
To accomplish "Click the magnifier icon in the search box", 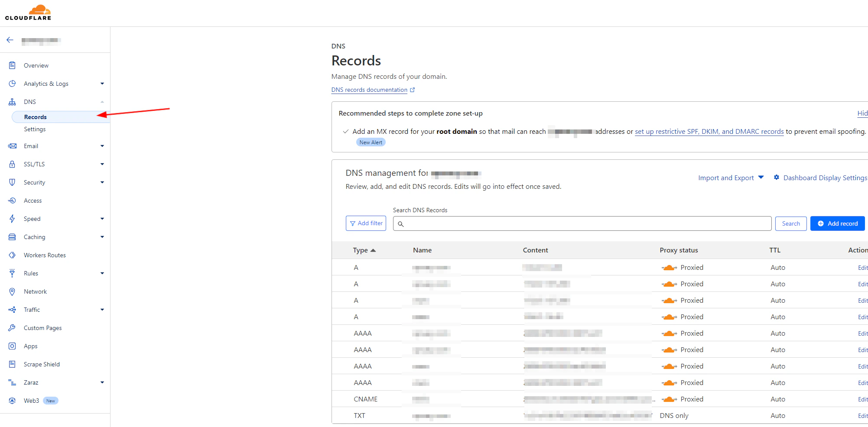I will click(401, 224).
